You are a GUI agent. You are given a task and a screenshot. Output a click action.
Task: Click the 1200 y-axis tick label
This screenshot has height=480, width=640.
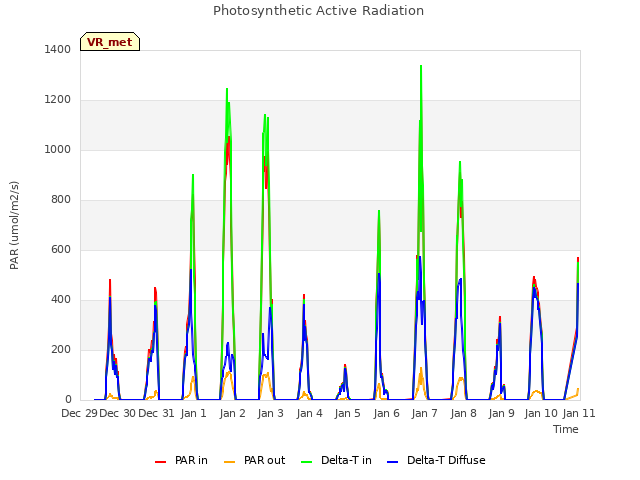tap(58, 100)
